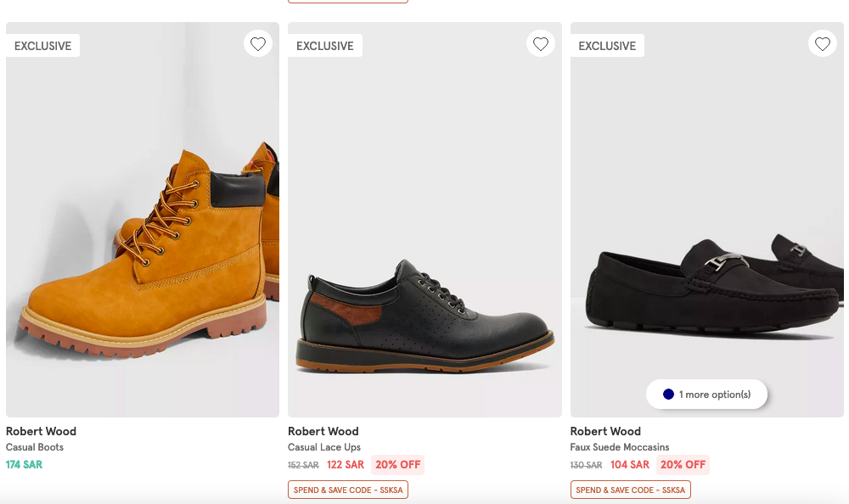Click the 20% OFF badge on Casual Lace Ups

[x=398, y=465]
